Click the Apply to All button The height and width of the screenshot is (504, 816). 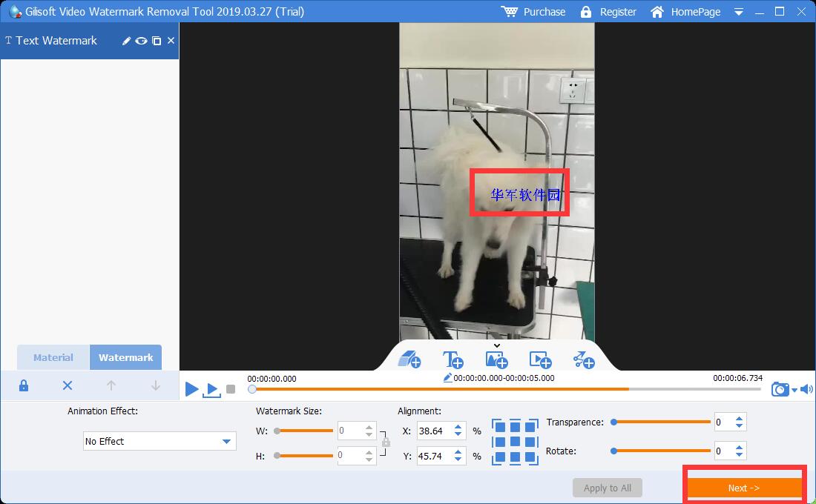click(x=608, y=488)
